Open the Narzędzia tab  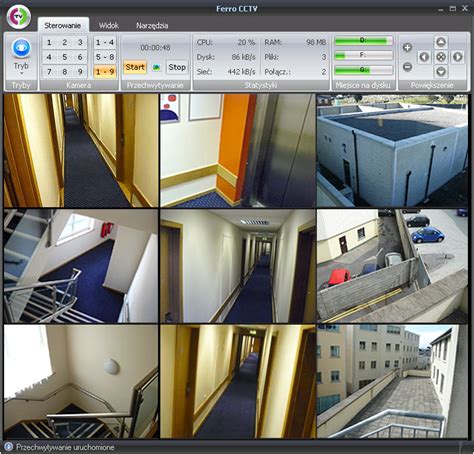152,25
